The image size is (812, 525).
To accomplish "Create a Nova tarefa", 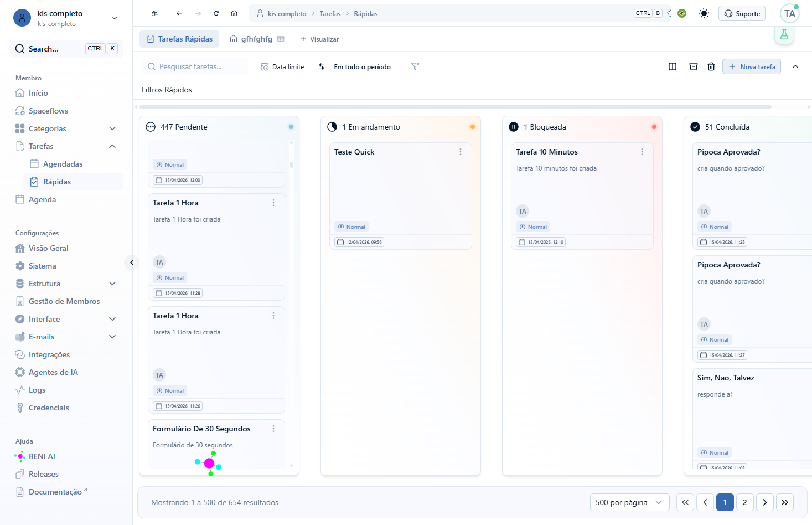I will tap(752, 66).
